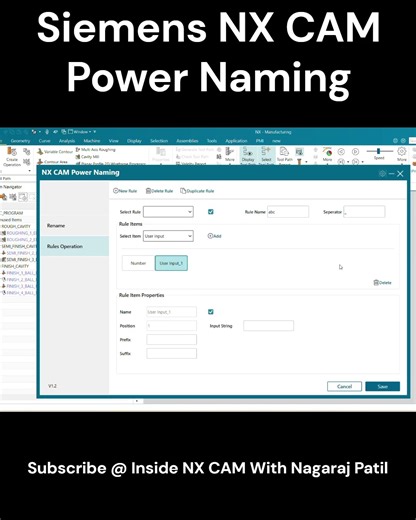Open the Display ribbon tab
The height and width of the screenshot is (520, 416).
click(134, 141)
